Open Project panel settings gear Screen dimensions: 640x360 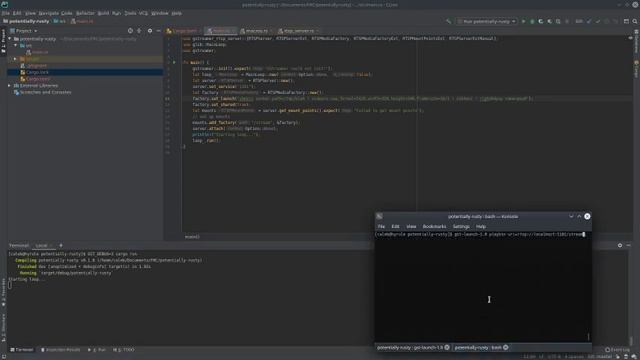pyautogui.click(x=150, y=31)
